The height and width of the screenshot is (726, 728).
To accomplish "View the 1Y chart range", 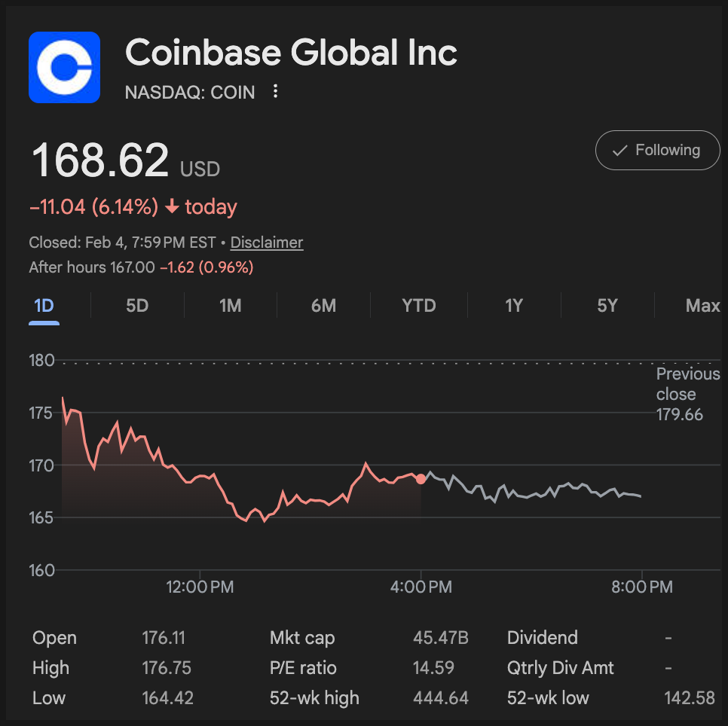I will (513, 306).
